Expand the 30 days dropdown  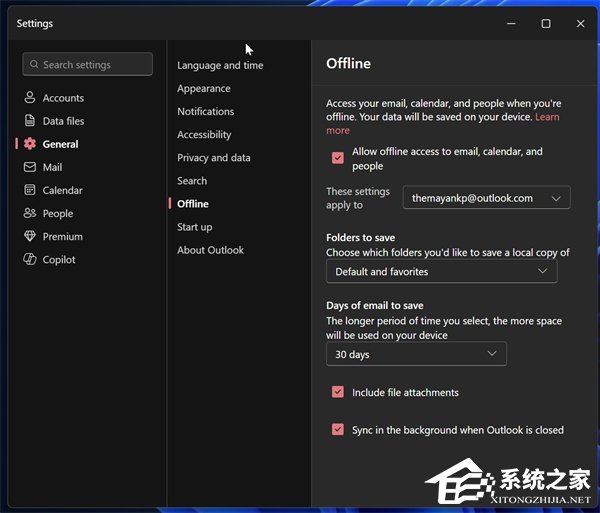[416, 354]
